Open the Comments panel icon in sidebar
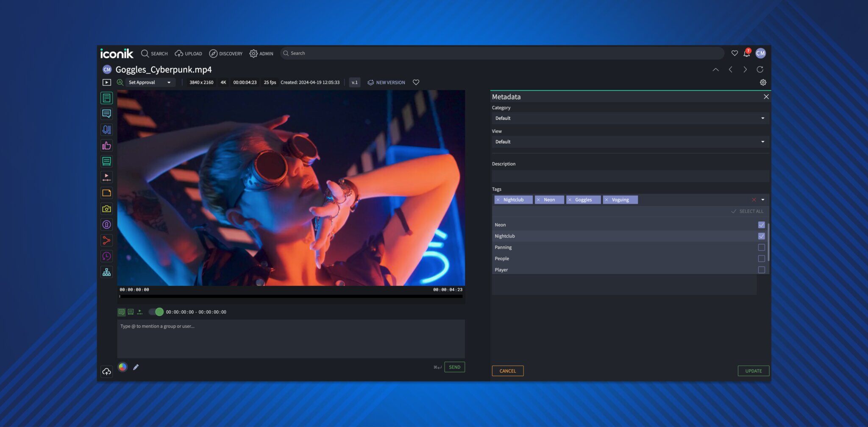 [106, 114]
